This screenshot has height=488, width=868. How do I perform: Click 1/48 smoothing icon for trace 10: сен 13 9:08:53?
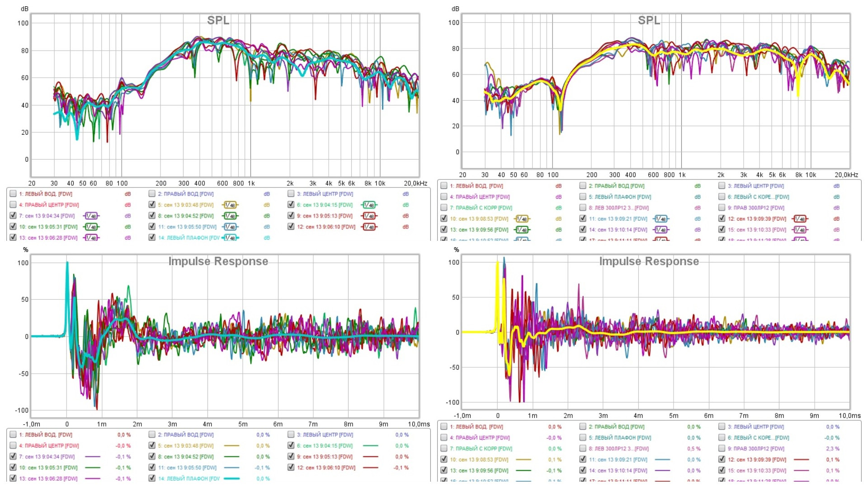tap(522, 219)
